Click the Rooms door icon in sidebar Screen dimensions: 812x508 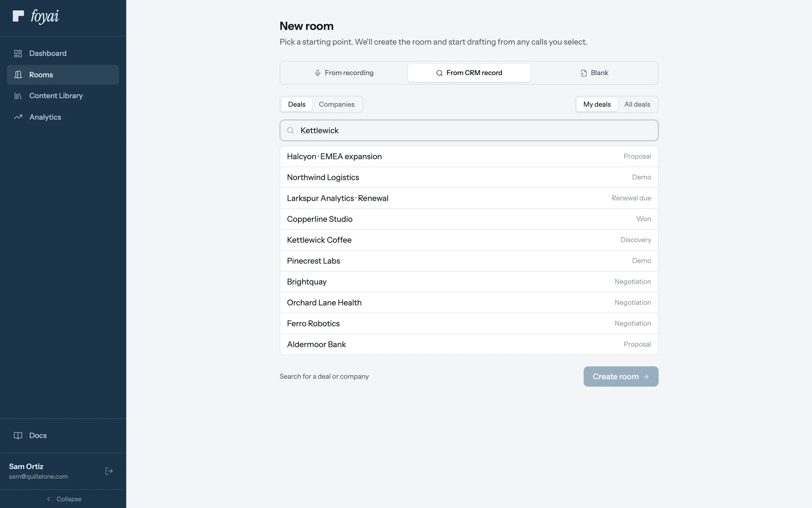18,75
